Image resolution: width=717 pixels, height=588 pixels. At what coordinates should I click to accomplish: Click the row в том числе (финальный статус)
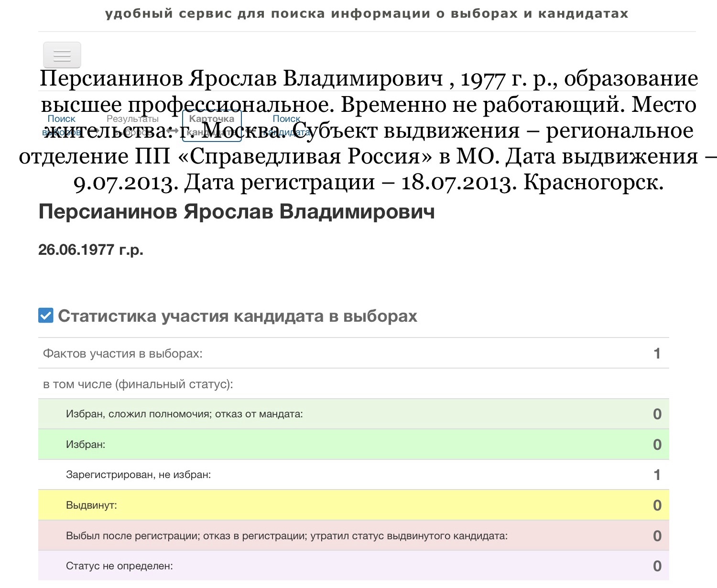pyautogui.click(x=354, y=384)
